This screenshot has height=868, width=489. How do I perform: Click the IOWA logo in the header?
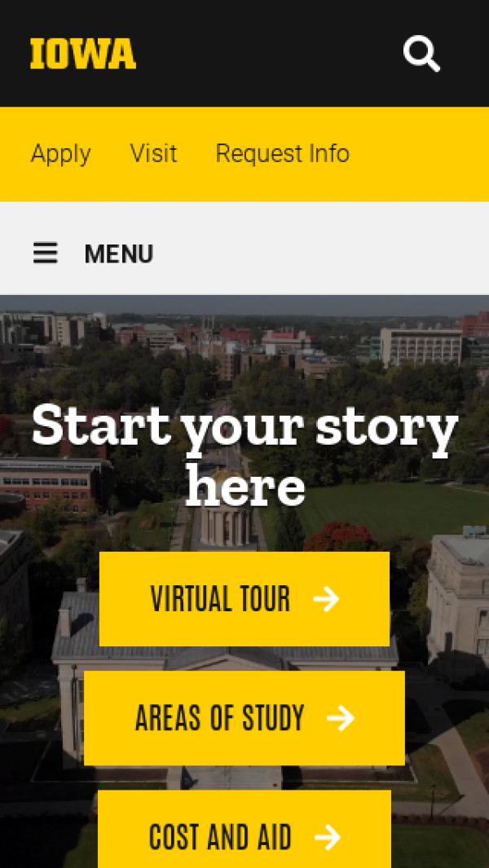[83, 54]
